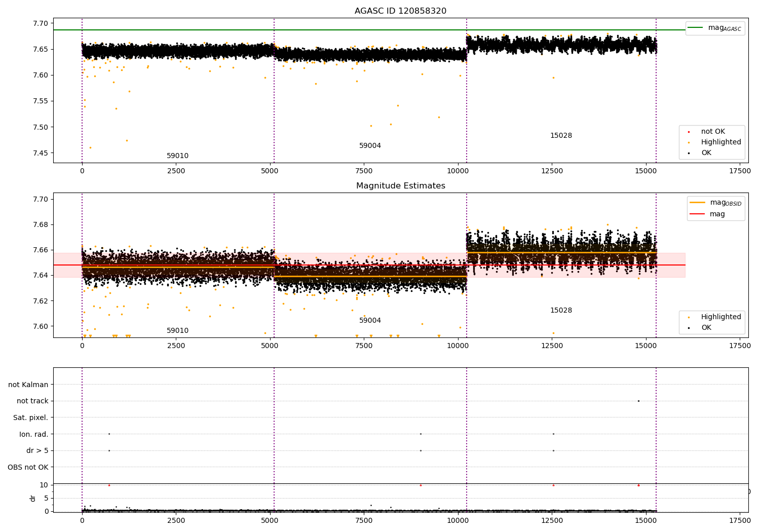Click the 'Sat. pixel.' axis label

point(30,418)
